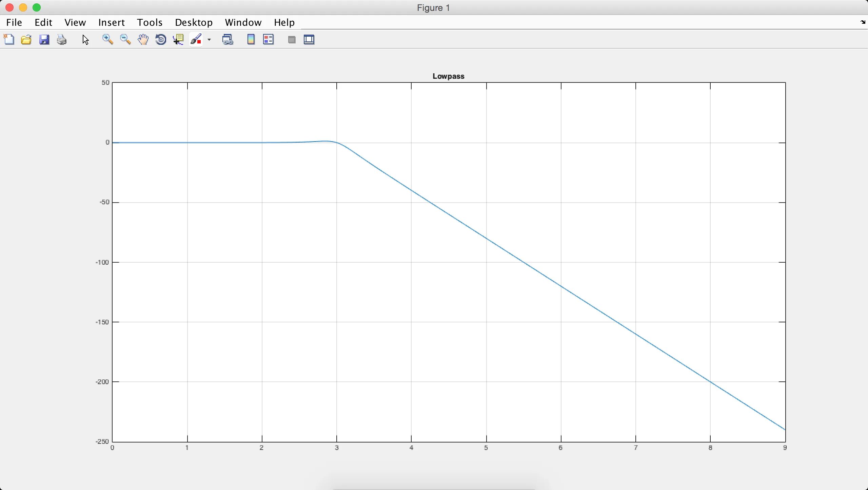Open the Tools menu
Screen dimensions: 868x490
[x=150, y=22]
